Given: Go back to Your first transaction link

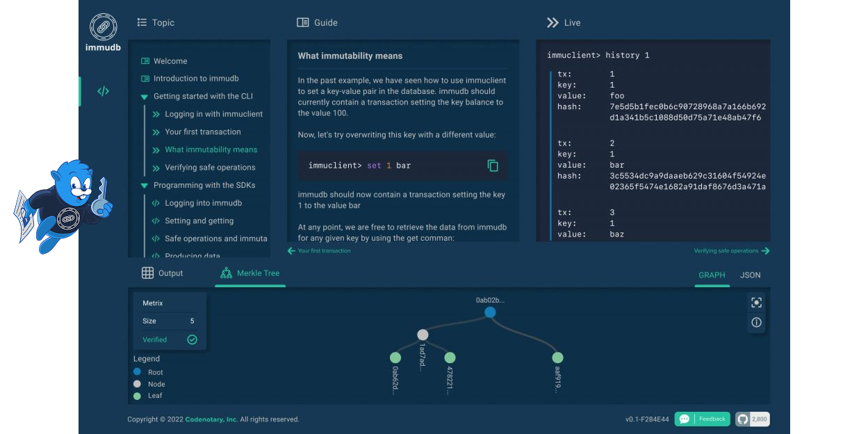Looking at the screenshot, I should [x=319, y=251].
